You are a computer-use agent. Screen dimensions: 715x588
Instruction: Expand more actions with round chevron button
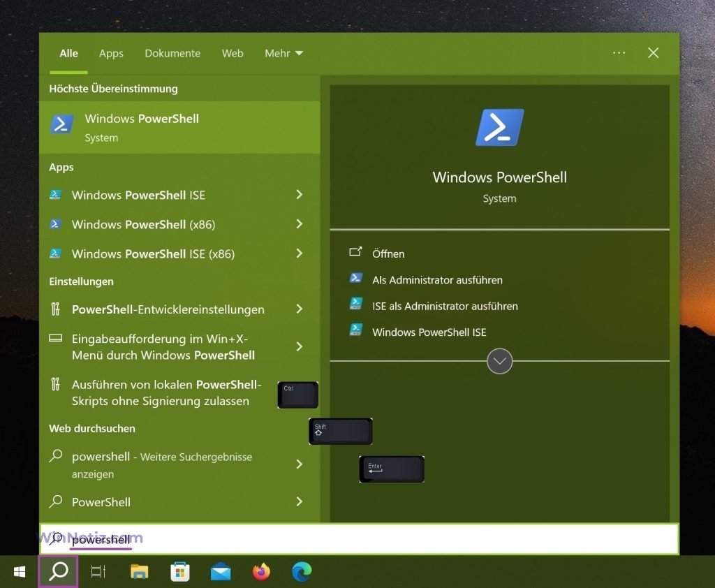(x=500, y=361)
